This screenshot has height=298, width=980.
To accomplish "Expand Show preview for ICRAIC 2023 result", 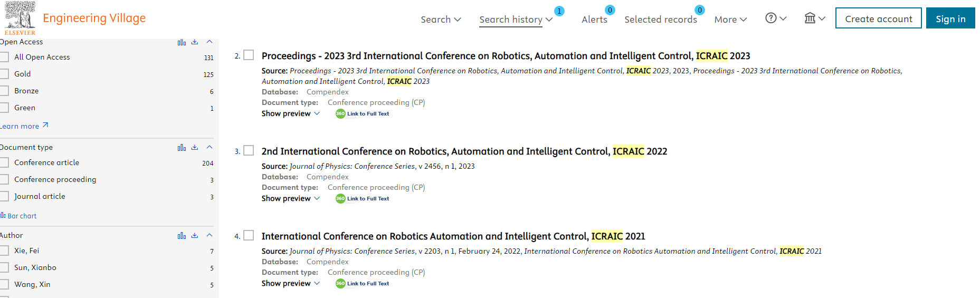I will pos(291,113).
